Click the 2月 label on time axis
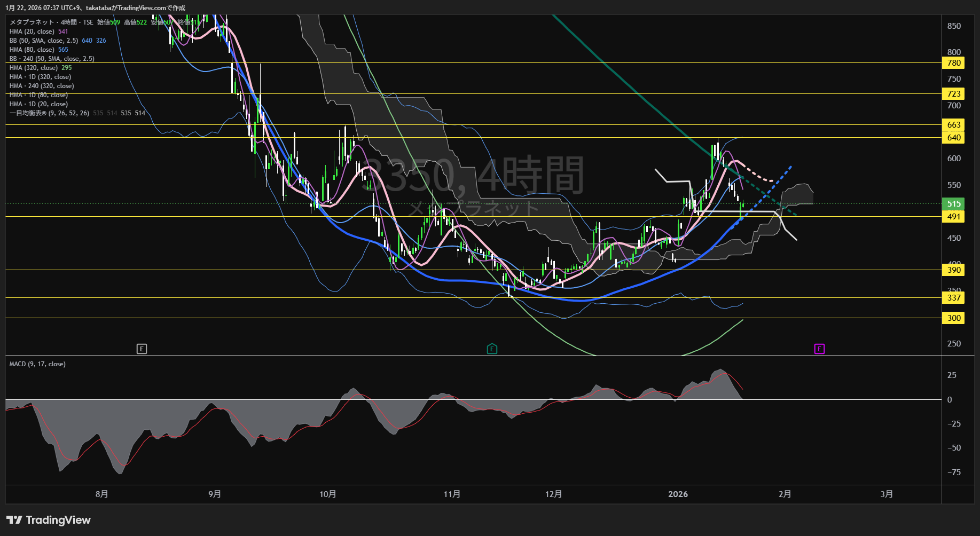The width and height of the screenshot is (980, 536). tap(785, 494)
